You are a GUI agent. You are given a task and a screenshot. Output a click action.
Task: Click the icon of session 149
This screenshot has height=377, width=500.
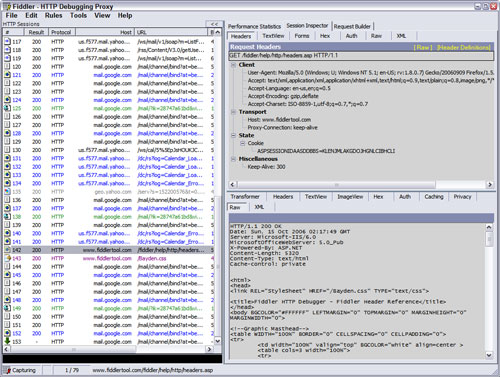tap(7, 308)
